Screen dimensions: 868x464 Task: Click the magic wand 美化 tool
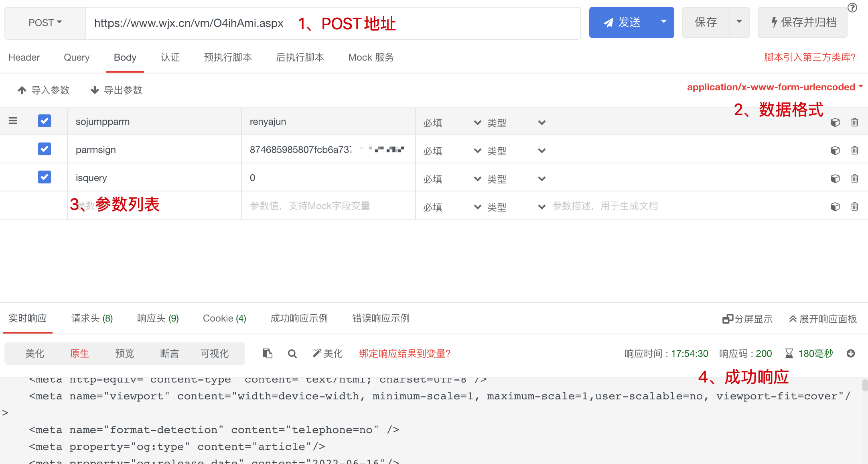(328, 353)
